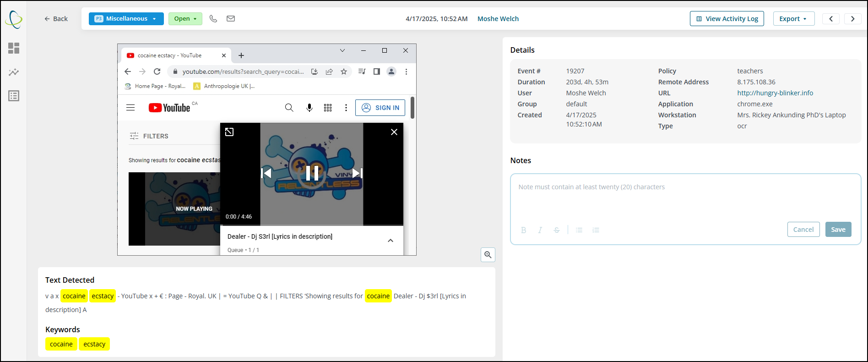Open the analytics trend icon in sidebar

(14, 72)
